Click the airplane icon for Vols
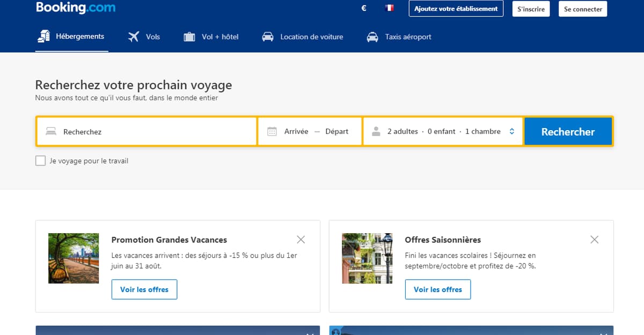This screenshot has width=644, height=335. (x=134, y=37)
